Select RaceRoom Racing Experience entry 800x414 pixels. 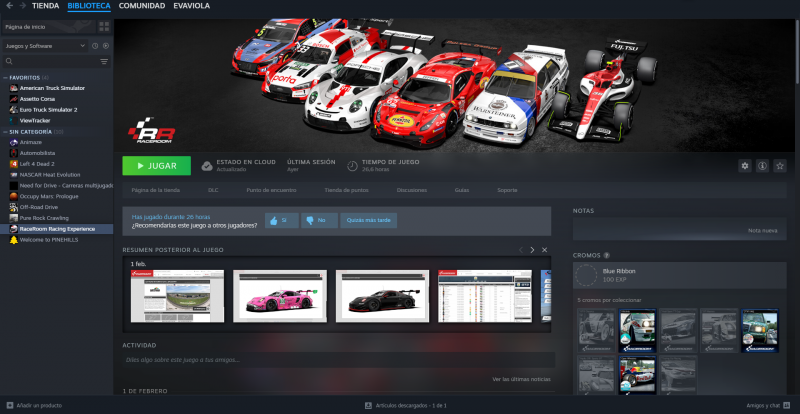57,229
